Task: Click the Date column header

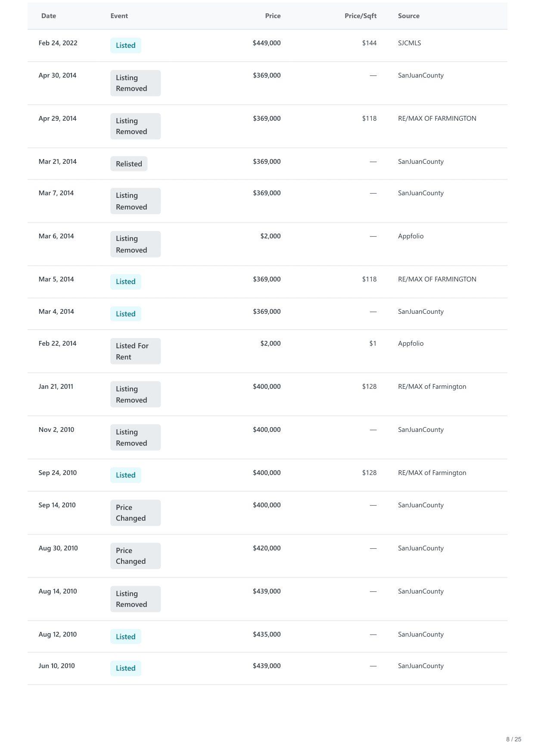Action: pyautogui.click(x=49, y=16)
